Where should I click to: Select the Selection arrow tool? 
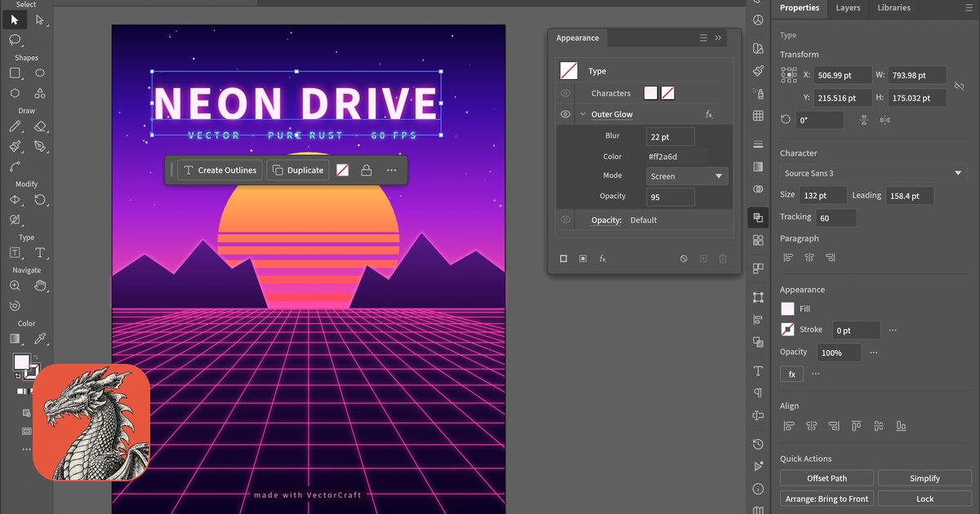click(x=15, y=19)
